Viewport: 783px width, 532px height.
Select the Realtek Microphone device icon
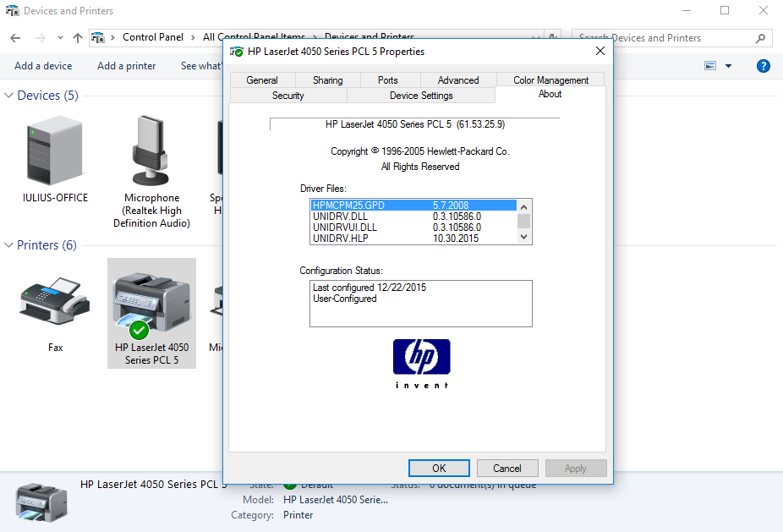pos(151,150)
